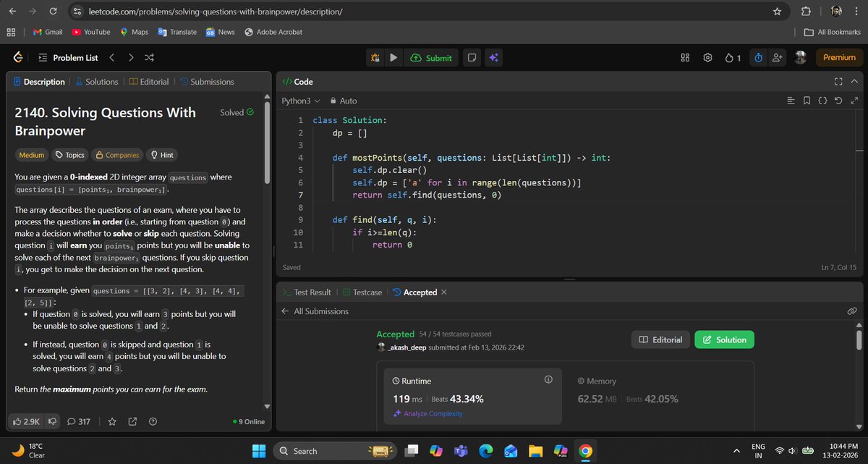The height and width of the screenshot is (464, 868).
Task: Collapse the Code panel with chevron
Action: (x=854, y=82)
